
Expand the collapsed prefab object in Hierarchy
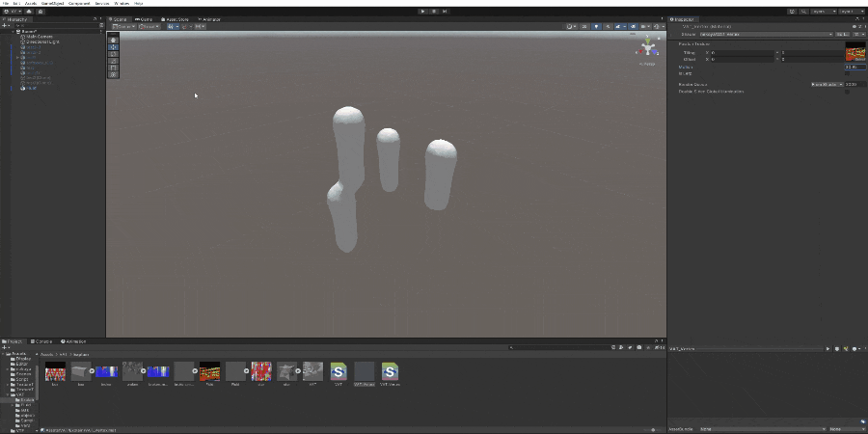tap(17, 58)
